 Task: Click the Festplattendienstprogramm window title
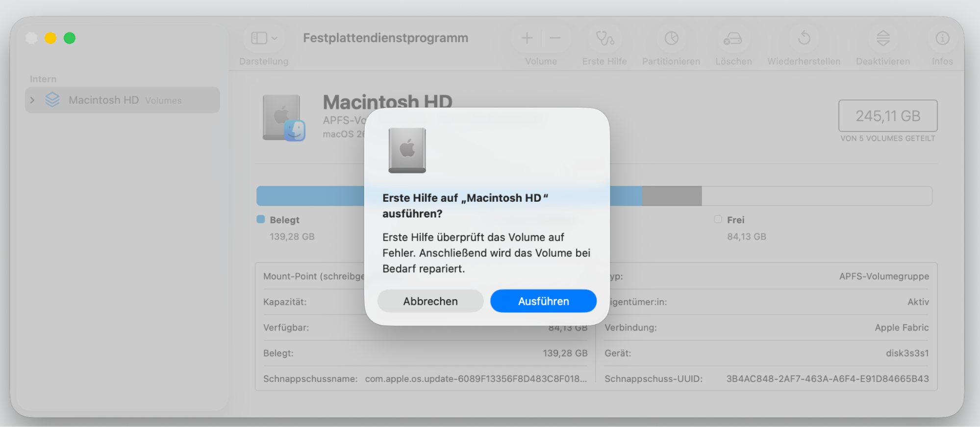[385, 38]
